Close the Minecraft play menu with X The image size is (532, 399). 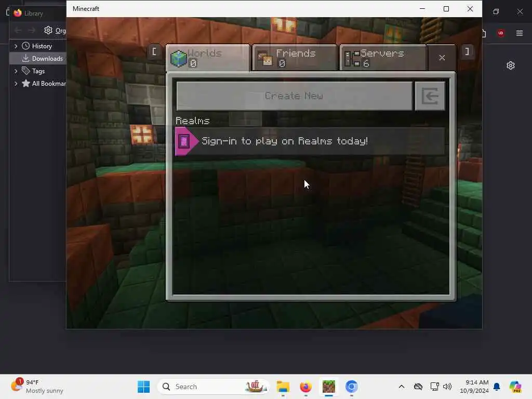pos(442,58)
